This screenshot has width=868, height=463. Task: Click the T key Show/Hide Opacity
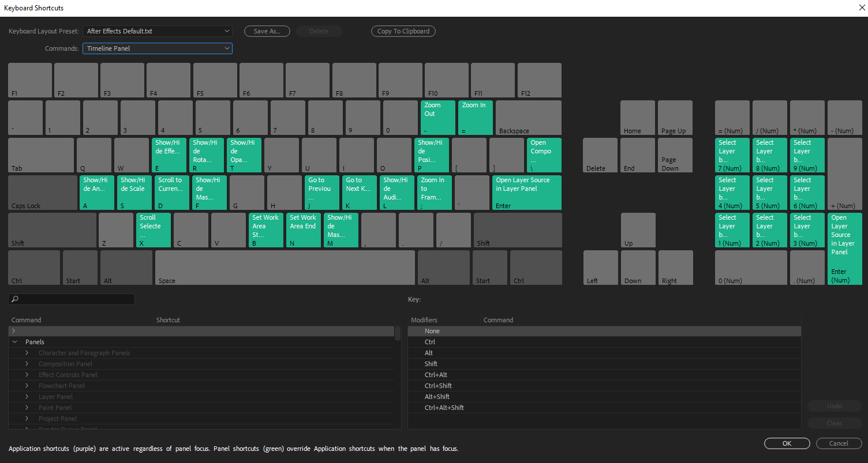pyautogui.click(x=244, y=155)
